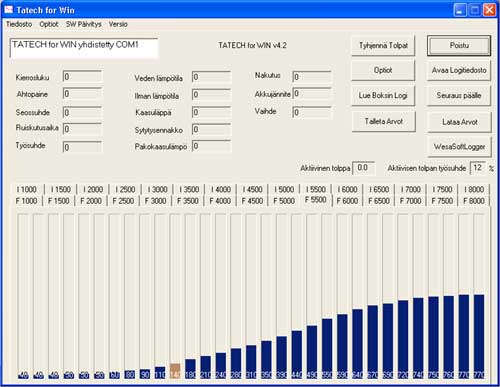Turn on Seuraus päälle

pyautogui.click(x=459, y=95)
